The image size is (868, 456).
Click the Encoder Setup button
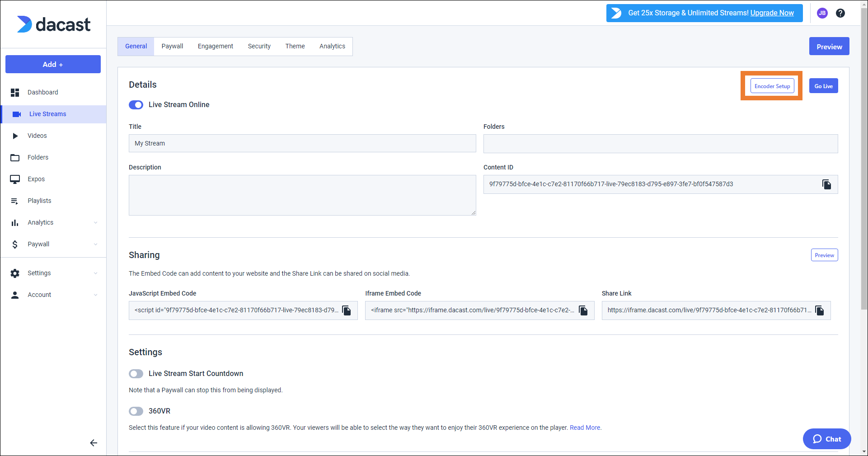pyautogui.click(x=772, y=86)
